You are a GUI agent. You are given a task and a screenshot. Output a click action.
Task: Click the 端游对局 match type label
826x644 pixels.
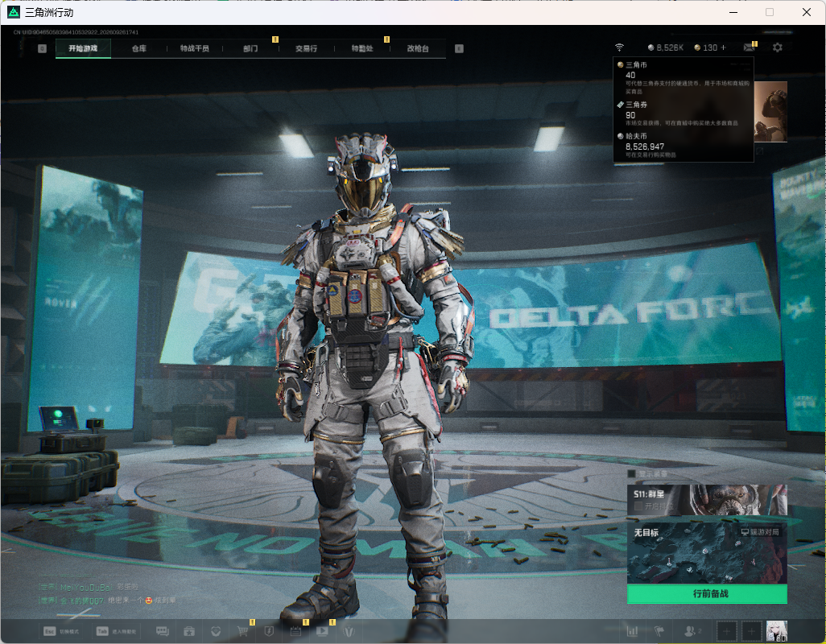click(x=760, y=532)
